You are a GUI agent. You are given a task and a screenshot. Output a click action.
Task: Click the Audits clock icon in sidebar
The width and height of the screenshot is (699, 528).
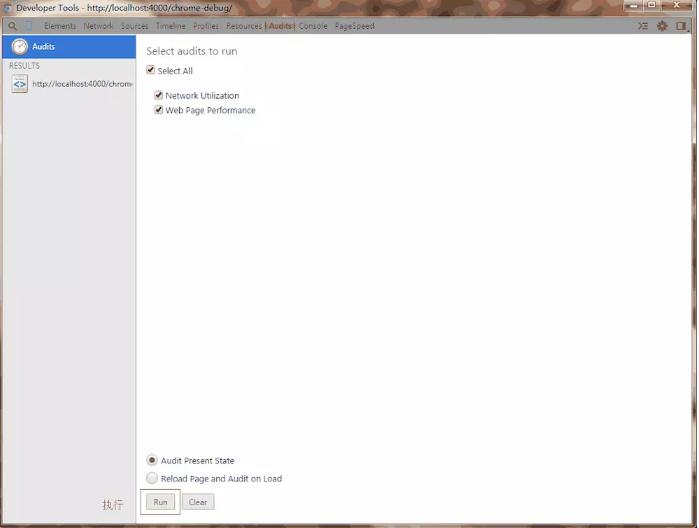19,46
